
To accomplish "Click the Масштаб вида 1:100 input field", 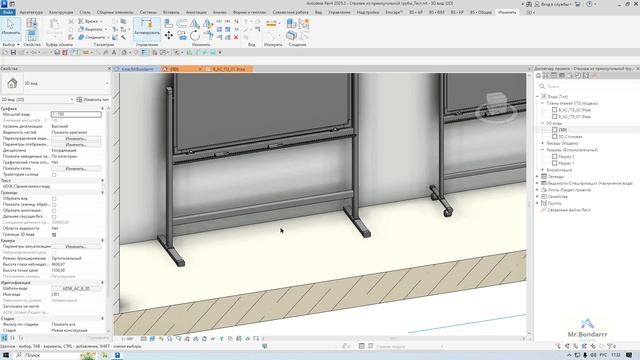I will (76, 114).
